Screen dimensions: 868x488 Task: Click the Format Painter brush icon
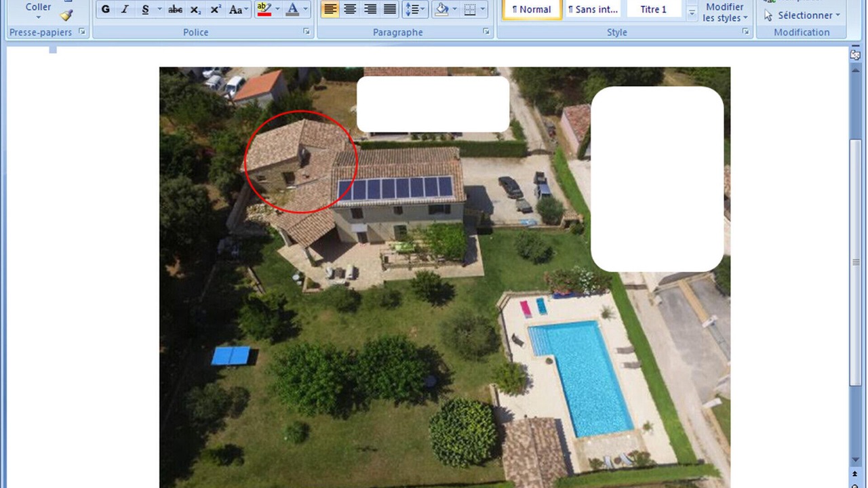[x=66, y=15]
